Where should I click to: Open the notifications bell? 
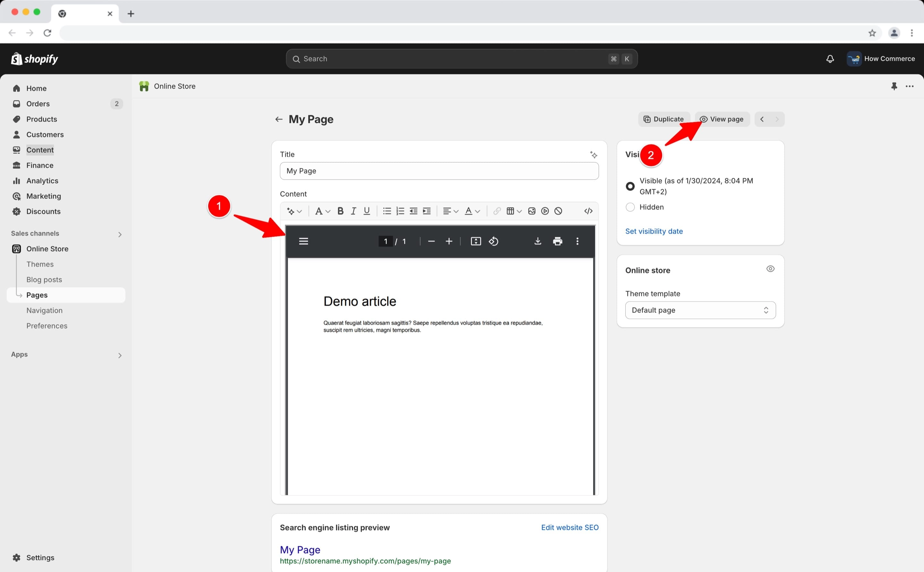point(830,59)
